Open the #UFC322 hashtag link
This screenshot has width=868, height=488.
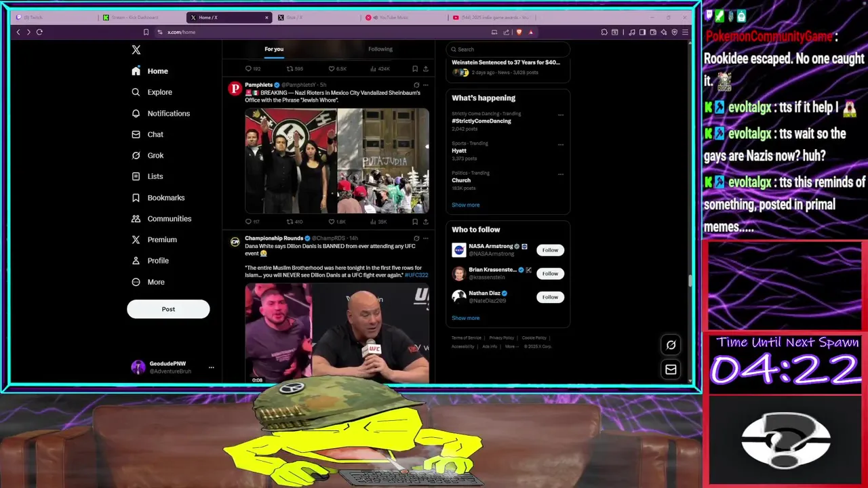[416, 275]
